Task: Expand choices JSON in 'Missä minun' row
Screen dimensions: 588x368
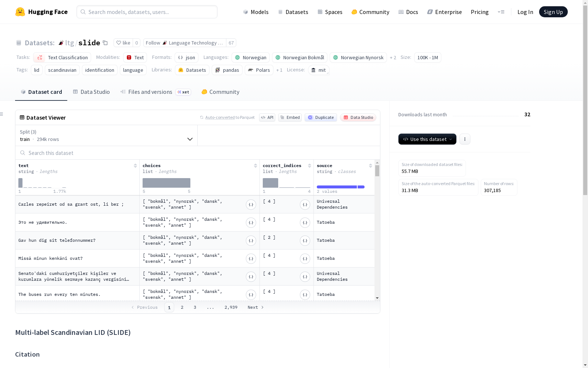Action: tap(251, 259)
